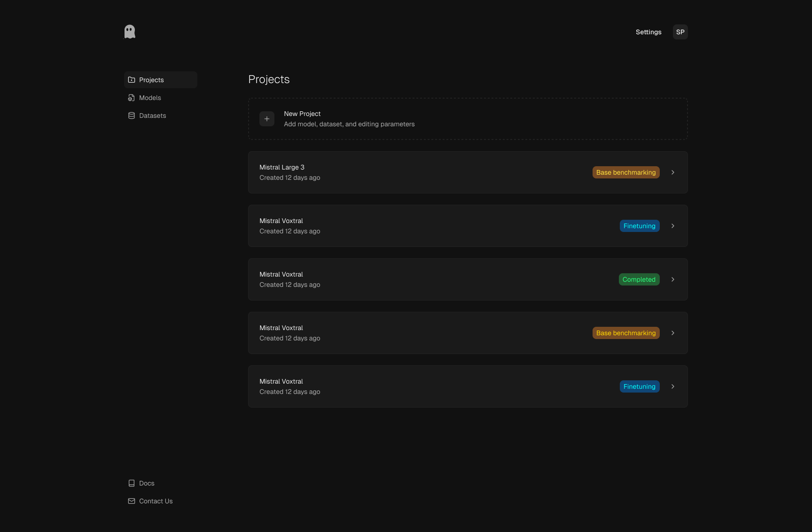The height and width of the screenshot is (532, 812).
Task: Open Settings
Action: [648, 32]
